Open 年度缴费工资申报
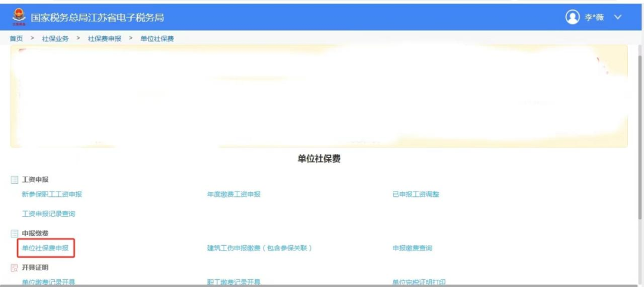Viewport: 644px width, 287px height. (234, 195)
